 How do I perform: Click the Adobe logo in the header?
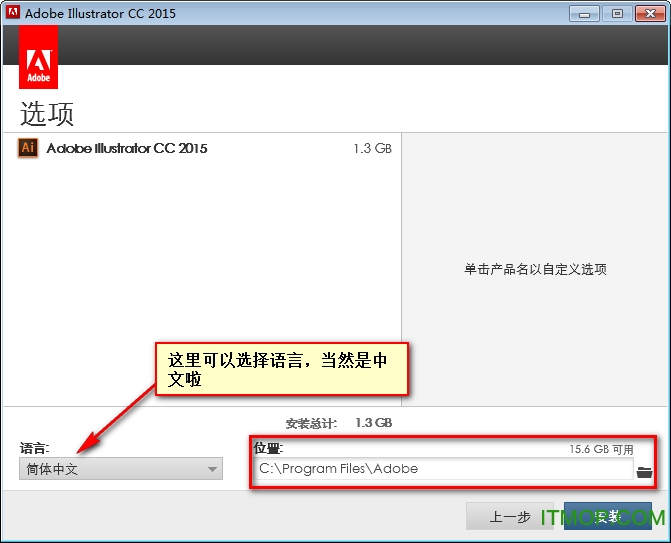39,57
